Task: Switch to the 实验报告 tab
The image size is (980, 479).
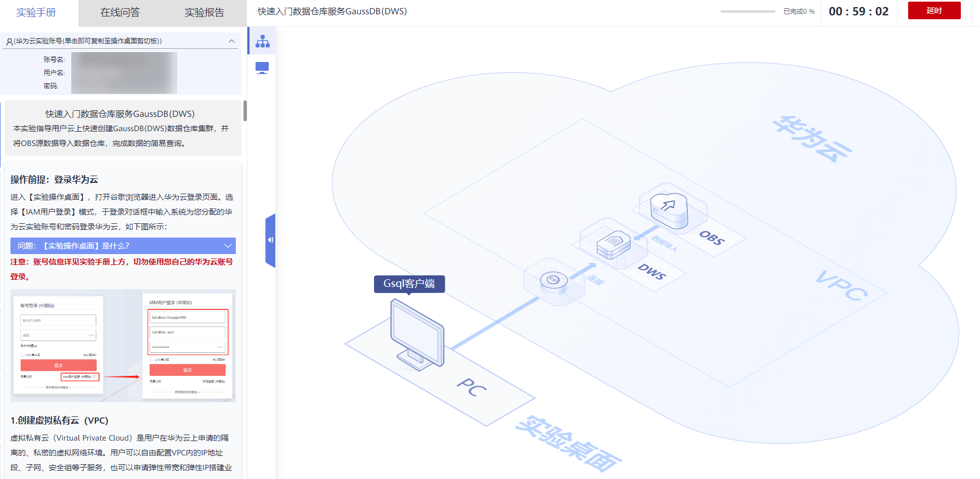Action: coord(205,13)
